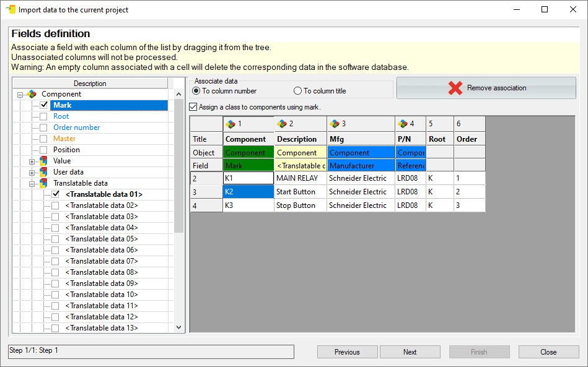
Task: Click the P/N title cell
Action: (411, 139)
